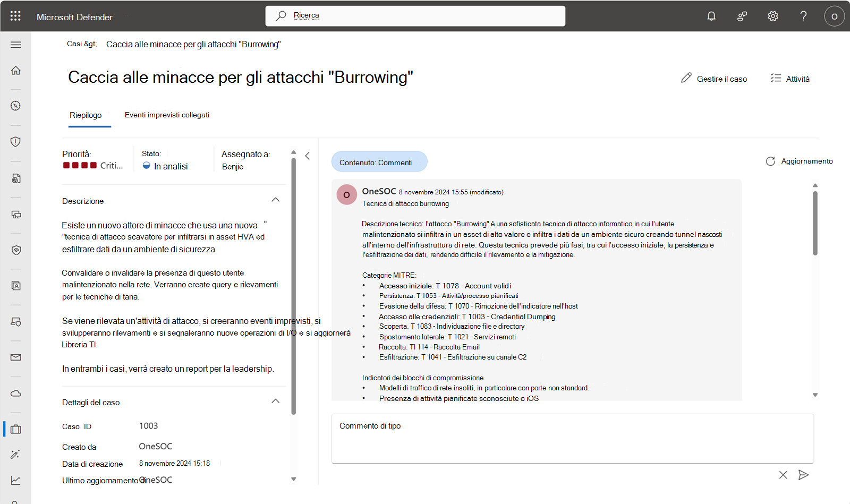Screen dimensions: 850x504
Task: Switch to the Eventi imprevisti collegati tab
Action: pos(167,115)
